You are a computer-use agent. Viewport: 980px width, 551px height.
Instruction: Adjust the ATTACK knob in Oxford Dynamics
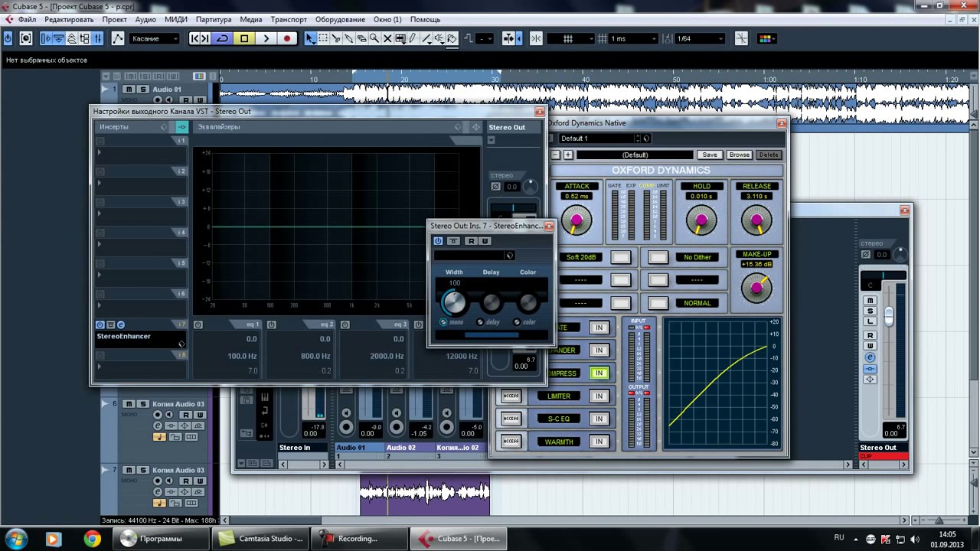[577, 221]
